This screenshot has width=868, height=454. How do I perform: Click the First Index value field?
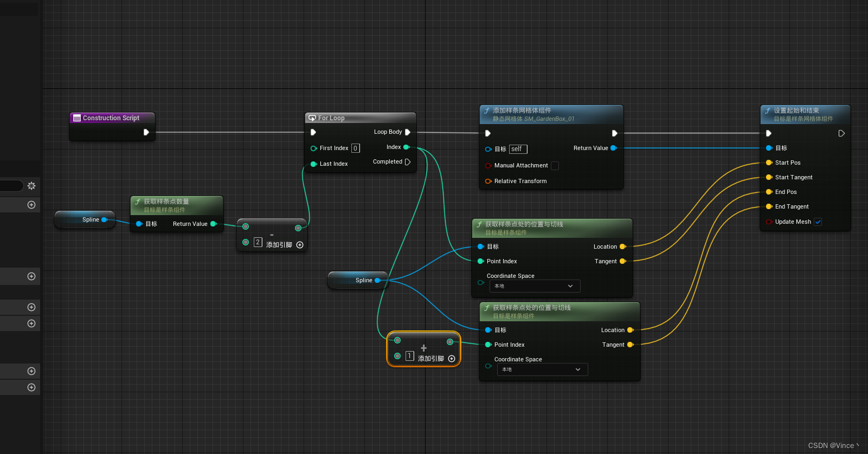[356, 148]
